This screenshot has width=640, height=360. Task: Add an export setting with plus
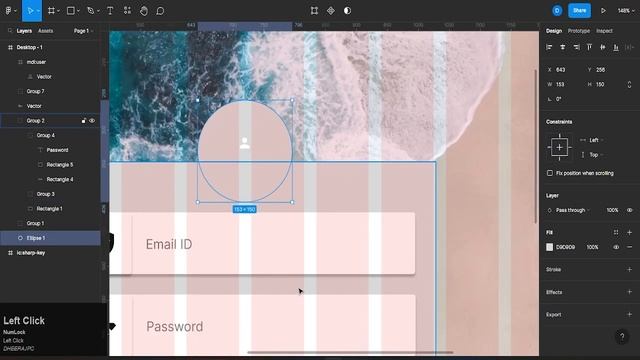tap(629, 314)
